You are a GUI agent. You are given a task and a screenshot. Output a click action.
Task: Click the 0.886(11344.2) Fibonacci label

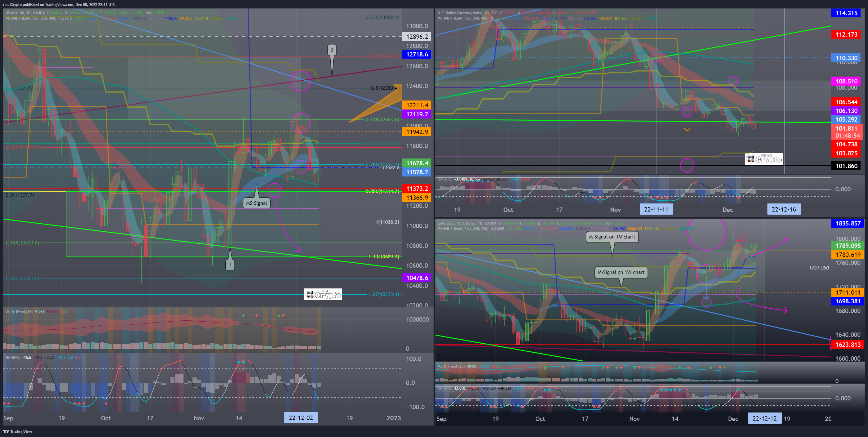click(x=382, y=191)
